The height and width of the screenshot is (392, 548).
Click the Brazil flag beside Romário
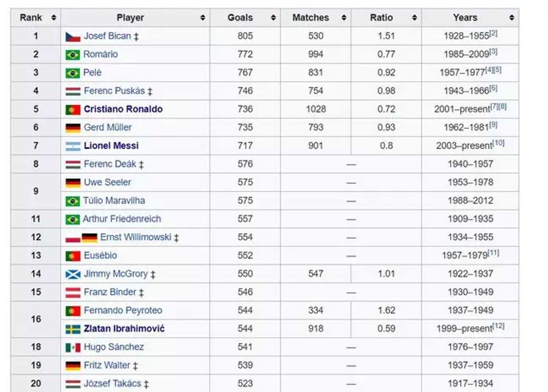click(72, 54)
